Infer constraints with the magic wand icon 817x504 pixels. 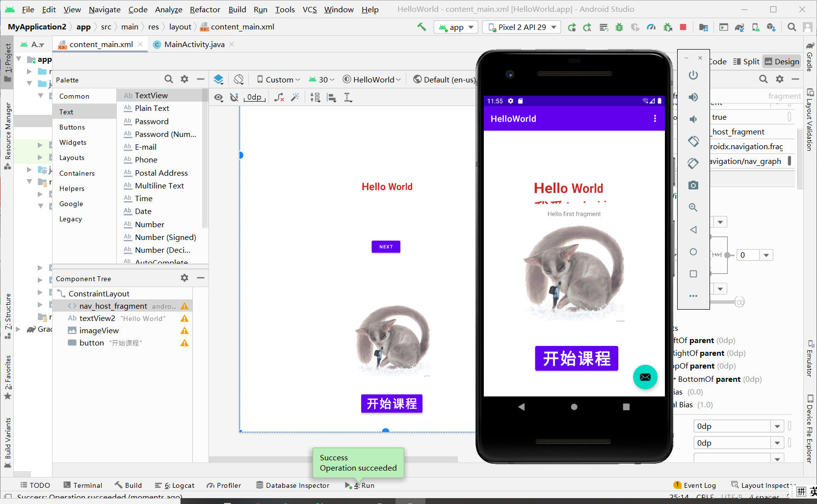click(295, 97)
